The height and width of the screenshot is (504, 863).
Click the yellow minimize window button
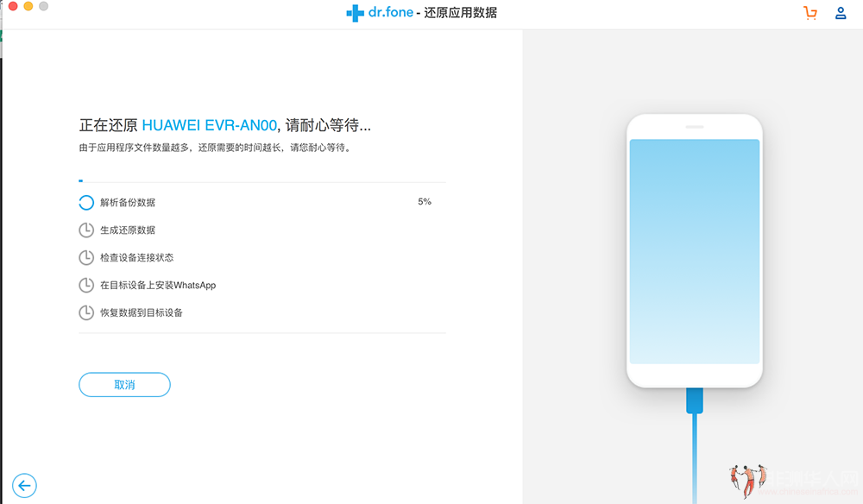[x=28, y=6]
